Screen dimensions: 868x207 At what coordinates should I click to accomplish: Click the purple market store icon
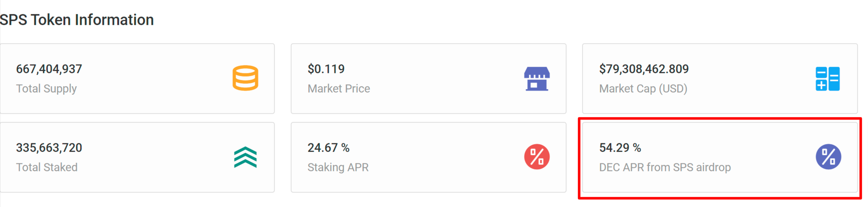click(x=537, y=78)
